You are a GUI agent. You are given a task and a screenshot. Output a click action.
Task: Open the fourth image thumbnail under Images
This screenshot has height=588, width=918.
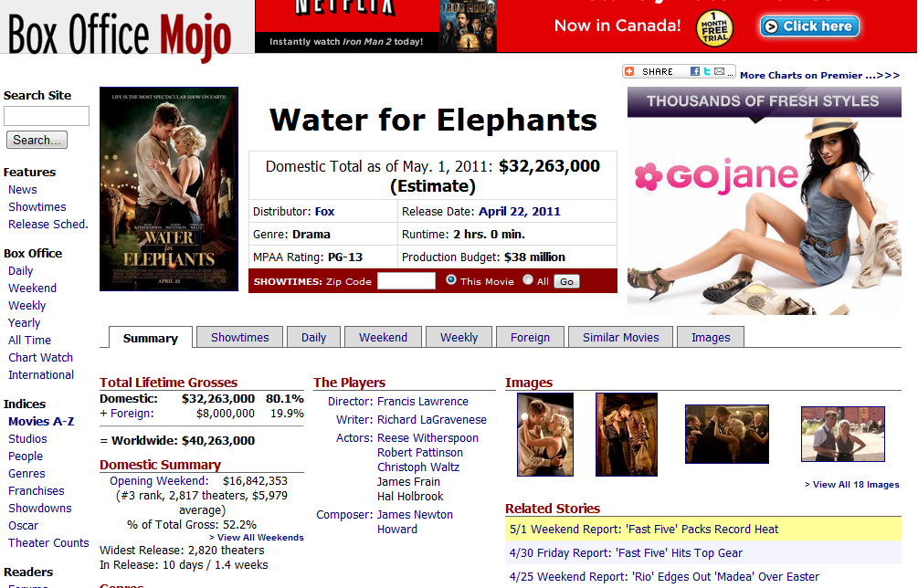pos(842,435)
